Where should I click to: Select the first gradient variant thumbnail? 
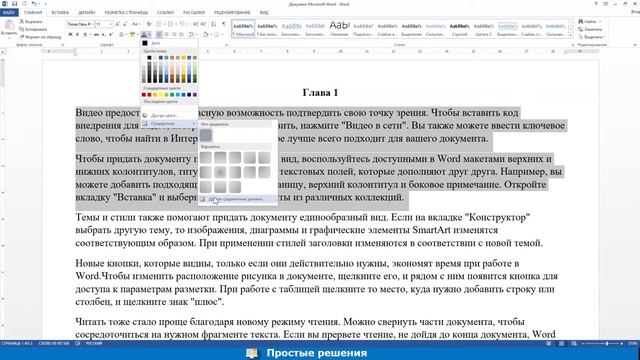[206, 158]
